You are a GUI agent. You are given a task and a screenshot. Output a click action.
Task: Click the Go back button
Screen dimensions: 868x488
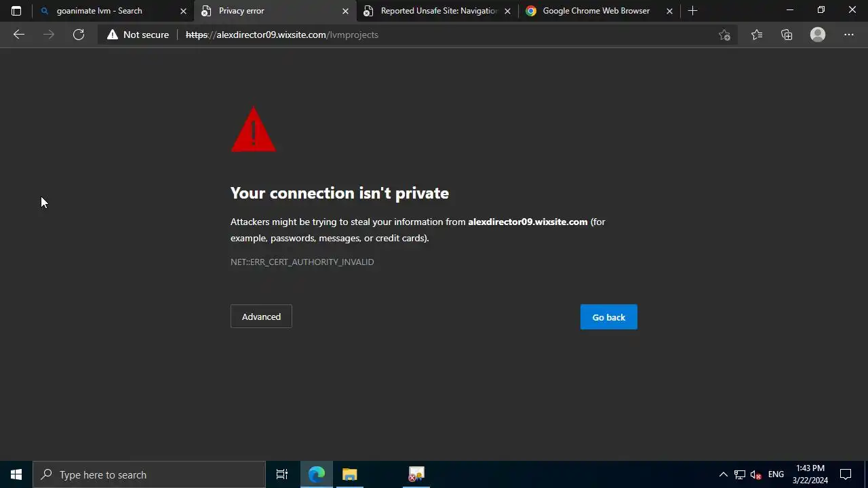pos(609,317)
